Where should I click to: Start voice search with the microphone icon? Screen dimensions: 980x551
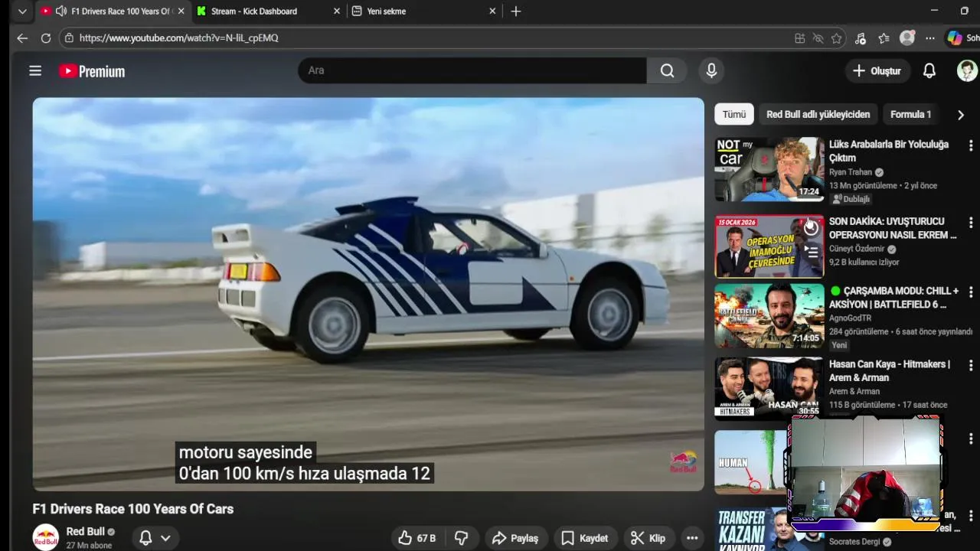coord(711,70)
